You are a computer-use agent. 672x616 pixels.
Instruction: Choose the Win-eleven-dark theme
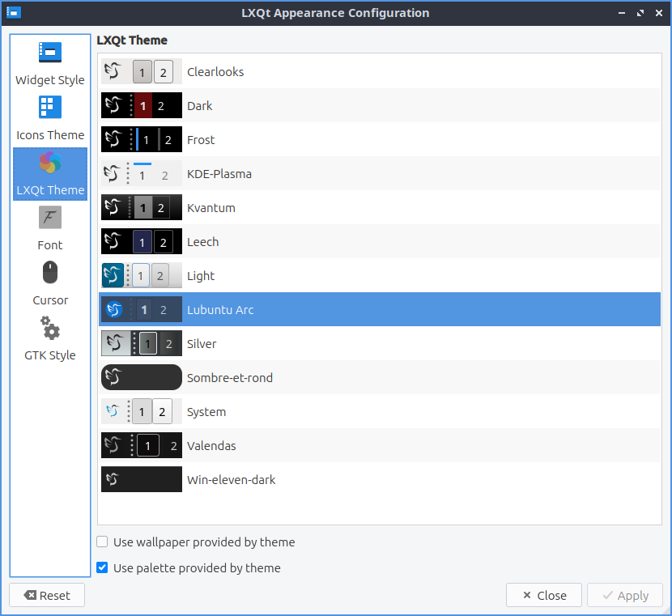231,480
